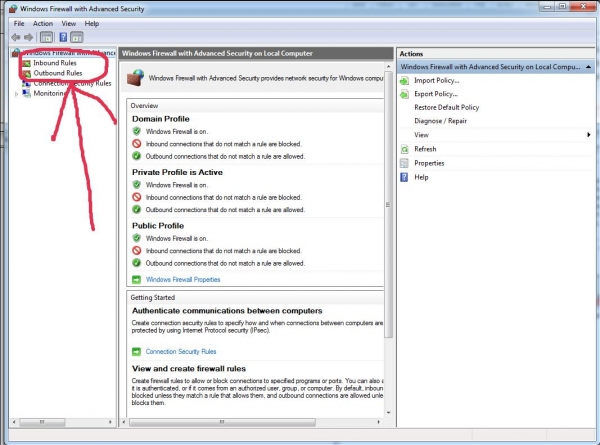This screenshot has height=445, width=600.
Task: Click center pane horizontal scrollbar right arrow
Action: coord(378,422)
